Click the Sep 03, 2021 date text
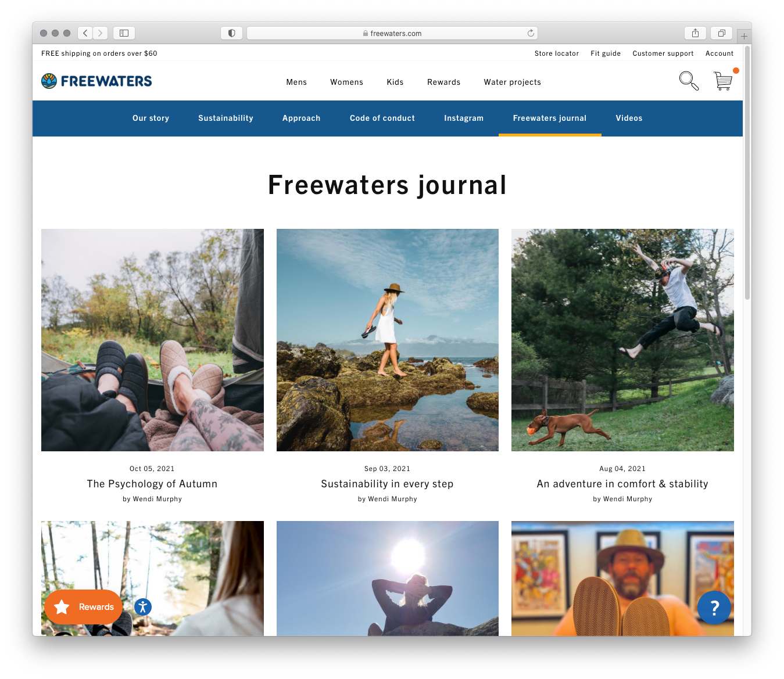784x679 pixels. pyautogui.click(x=387, y=469)
